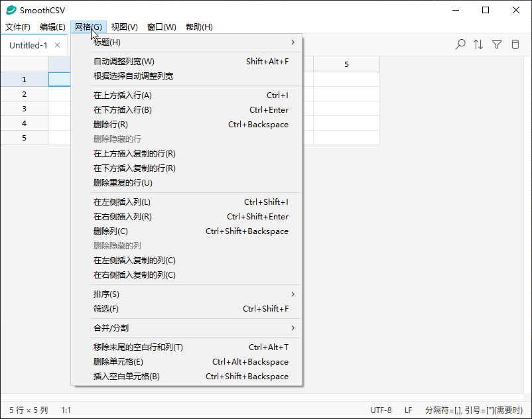Click the SmoothCSV app logo icon
The width and height of the screenshot is (532, 419).
11,10
